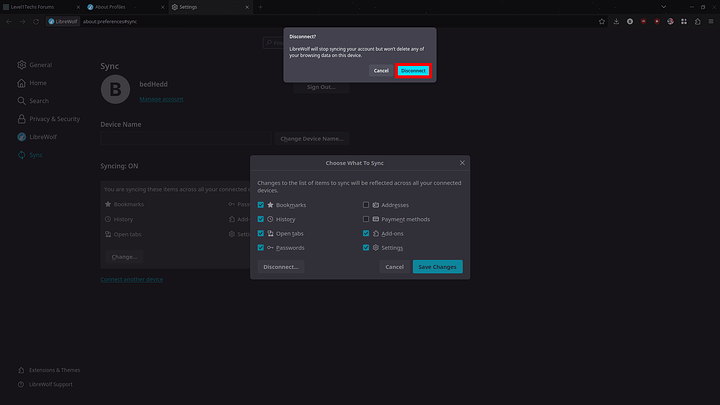Uncheck the History sync checkbox
Screen dimensions: 720x405
pos(261,219)
